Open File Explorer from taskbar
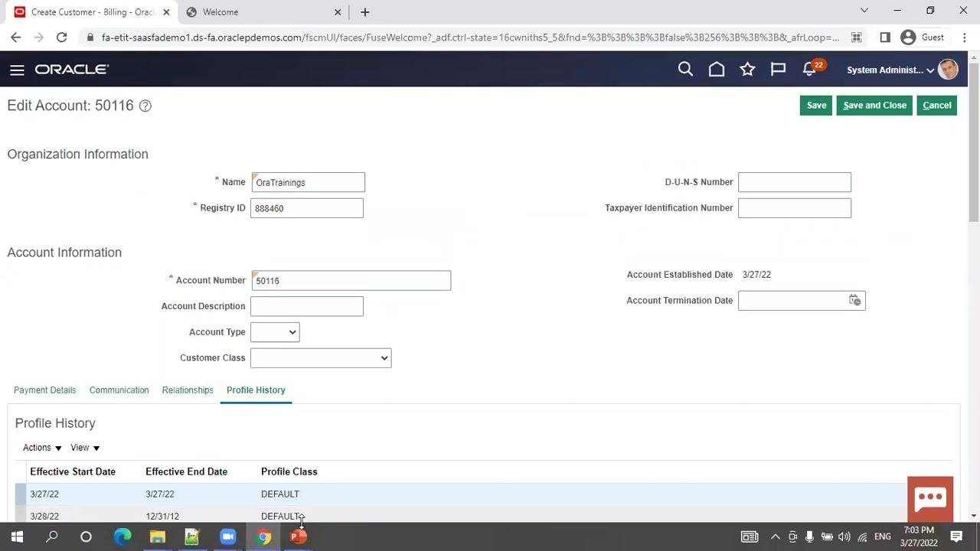The height and width of the screenshot is (551, 980). pos(158,536)
